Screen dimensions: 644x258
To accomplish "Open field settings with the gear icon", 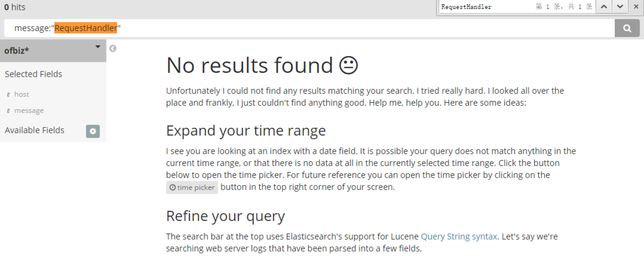I will pyautogui.click(x=93, y=131).
